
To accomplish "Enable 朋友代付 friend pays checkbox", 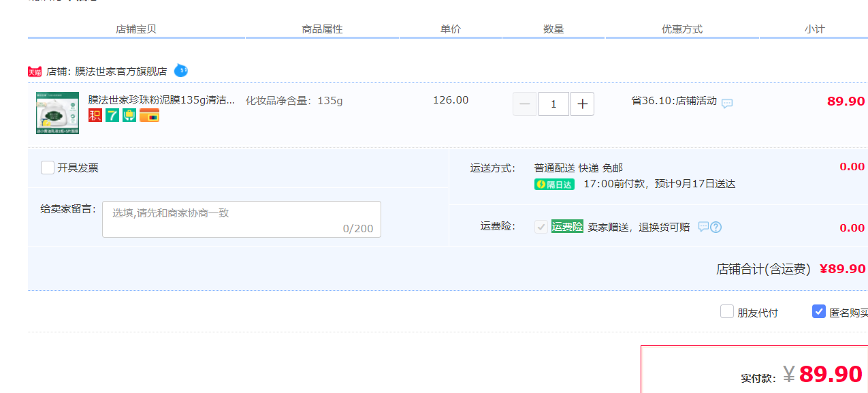I will point(727,312).
